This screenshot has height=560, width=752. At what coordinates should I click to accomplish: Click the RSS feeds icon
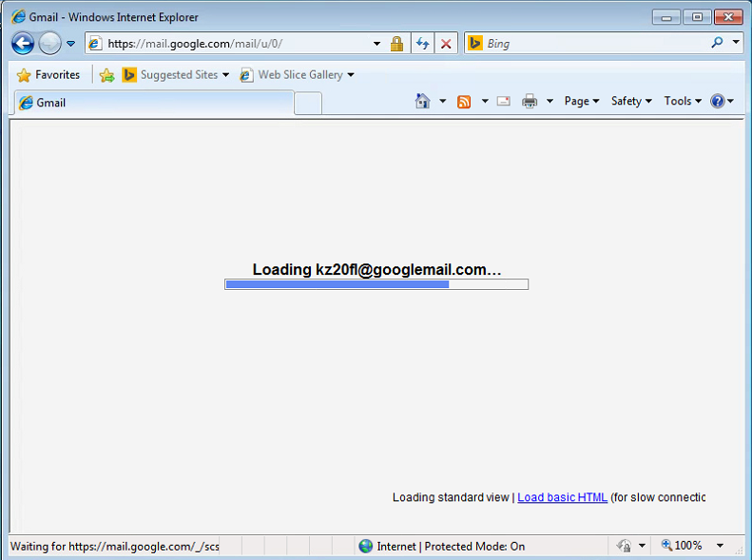pyautogui.click(x=464, y=102)
